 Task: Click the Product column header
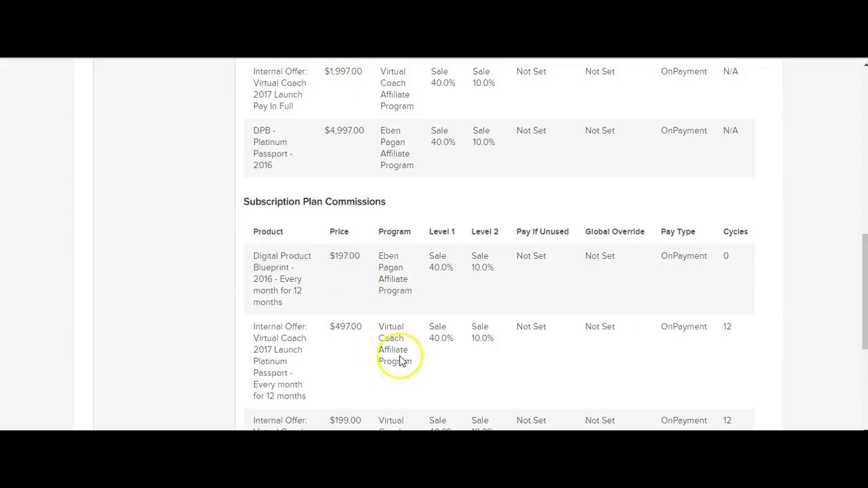click(268, 231)
